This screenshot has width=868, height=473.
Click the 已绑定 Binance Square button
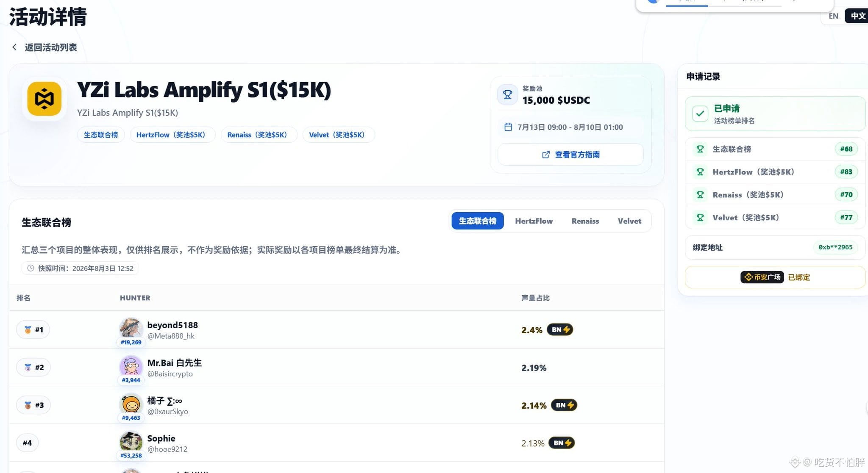tap(775, 277)
